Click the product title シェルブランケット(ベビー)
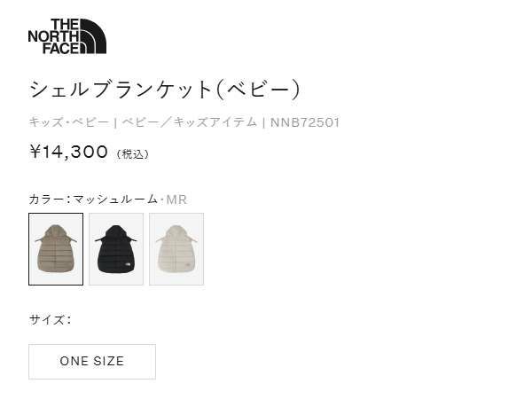The width and height of the screenshot is (532, 399). [x=165, y=90]
